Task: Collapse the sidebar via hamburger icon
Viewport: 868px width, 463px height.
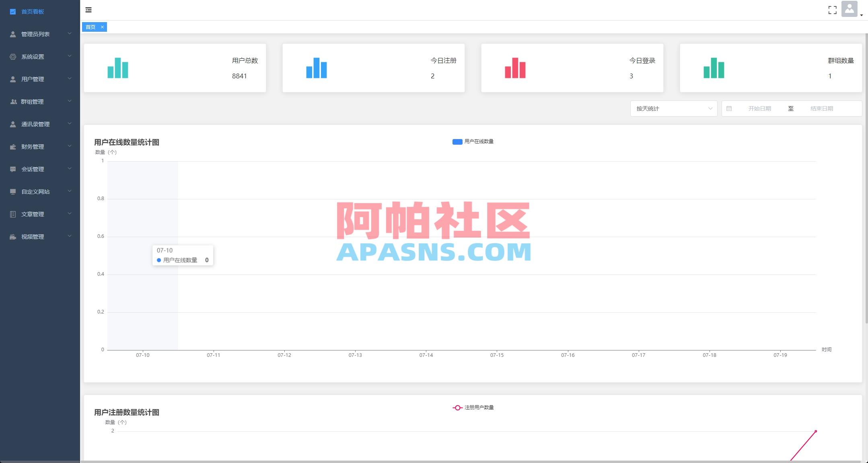Action: point(89,10)
